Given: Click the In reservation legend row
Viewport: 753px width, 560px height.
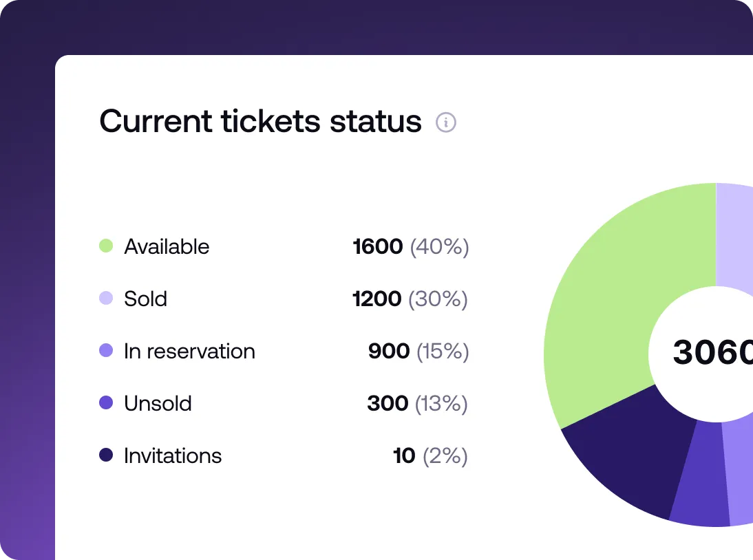Looking at the screenshot, I should pyautogui.click(x=189, y=351).
